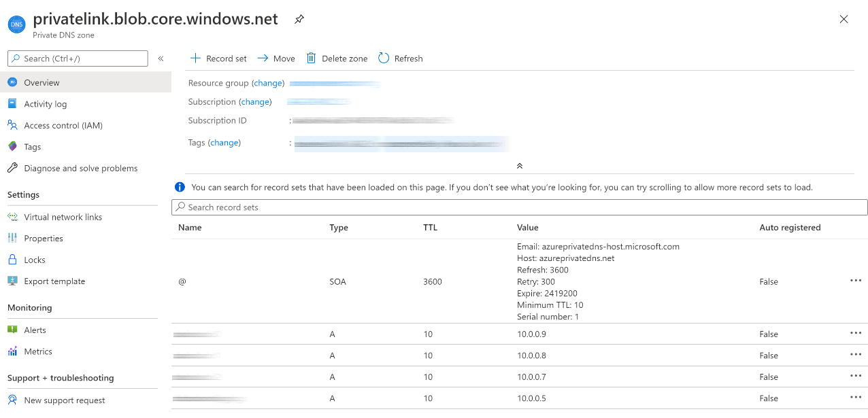Screen dimensions: 868x418
Task: Select the 10.0.0.7 value cell
Action: click(531, 377)
